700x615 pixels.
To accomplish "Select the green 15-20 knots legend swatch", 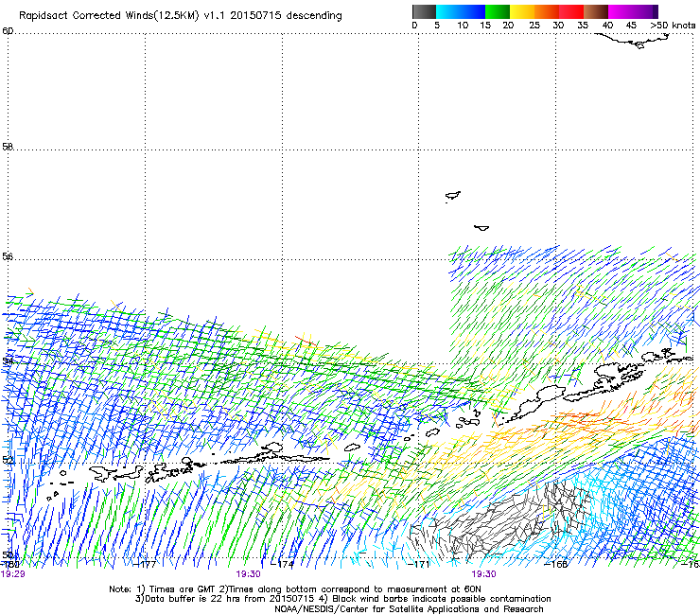I will [x=498, y=11].
